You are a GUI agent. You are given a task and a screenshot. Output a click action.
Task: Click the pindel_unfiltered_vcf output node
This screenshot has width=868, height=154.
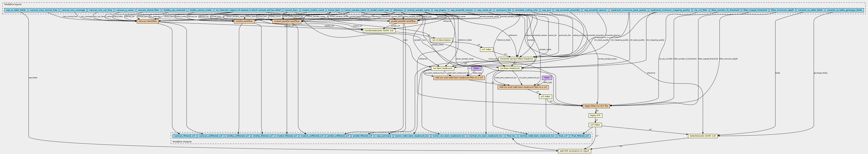pyautogui.click(x=338, y=136)
